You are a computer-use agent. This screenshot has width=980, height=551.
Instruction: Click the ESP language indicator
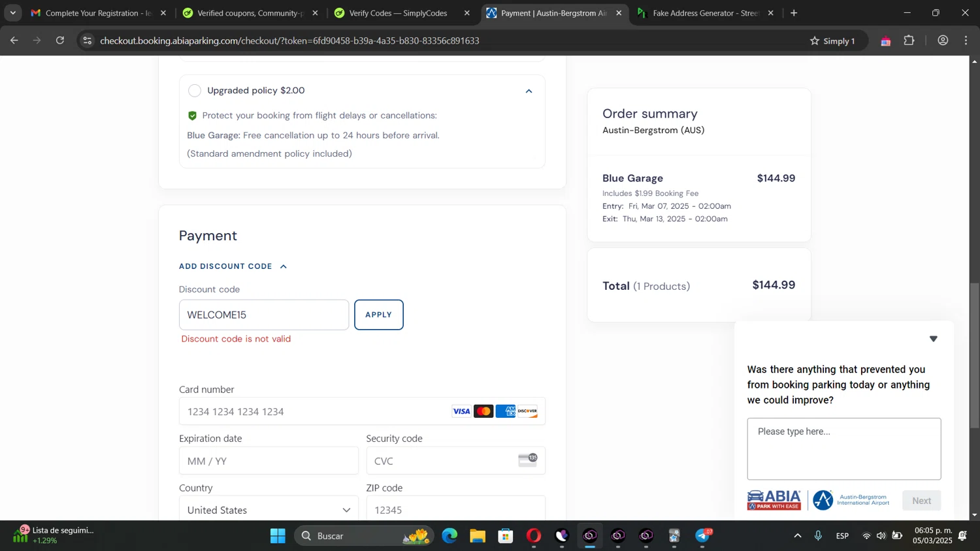(x=843, y=536)
